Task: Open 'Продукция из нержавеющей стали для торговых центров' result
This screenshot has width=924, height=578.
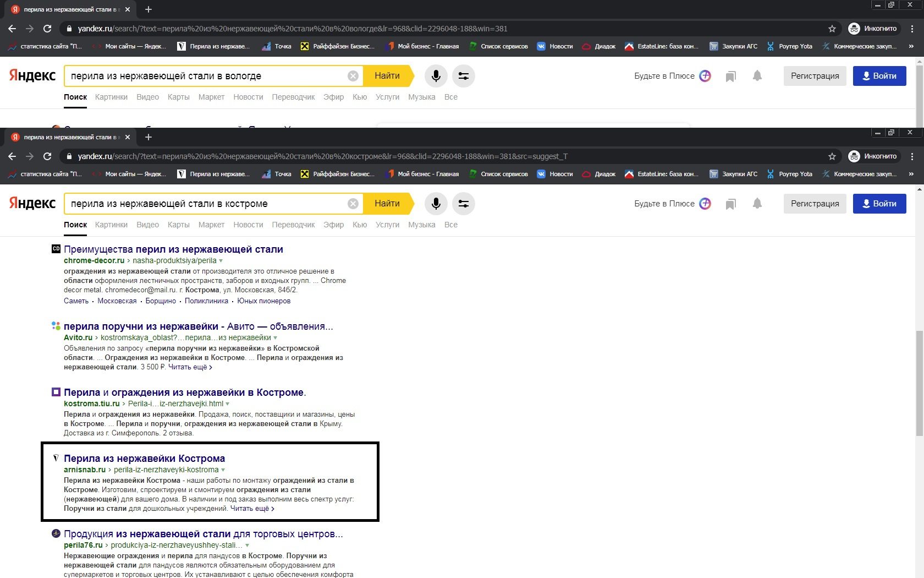Action: (204, 534)
